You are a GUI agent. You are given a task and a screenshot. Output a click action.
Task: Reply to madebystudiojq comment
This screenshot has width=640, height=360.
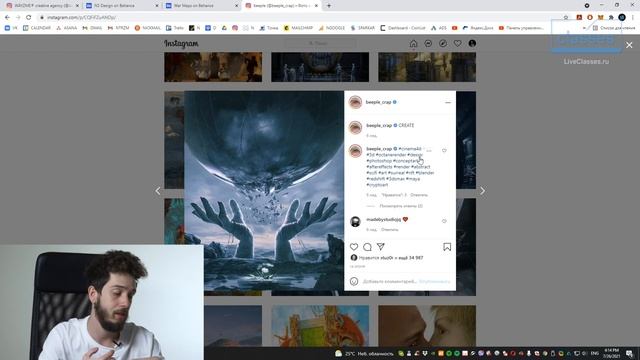tap(389, 230)
